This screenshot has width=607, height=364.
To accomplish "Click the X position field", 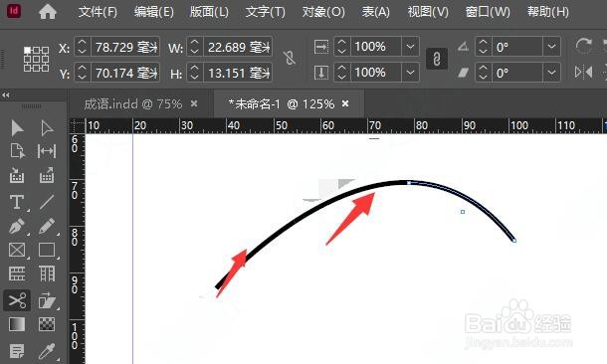I will point(125,47).
